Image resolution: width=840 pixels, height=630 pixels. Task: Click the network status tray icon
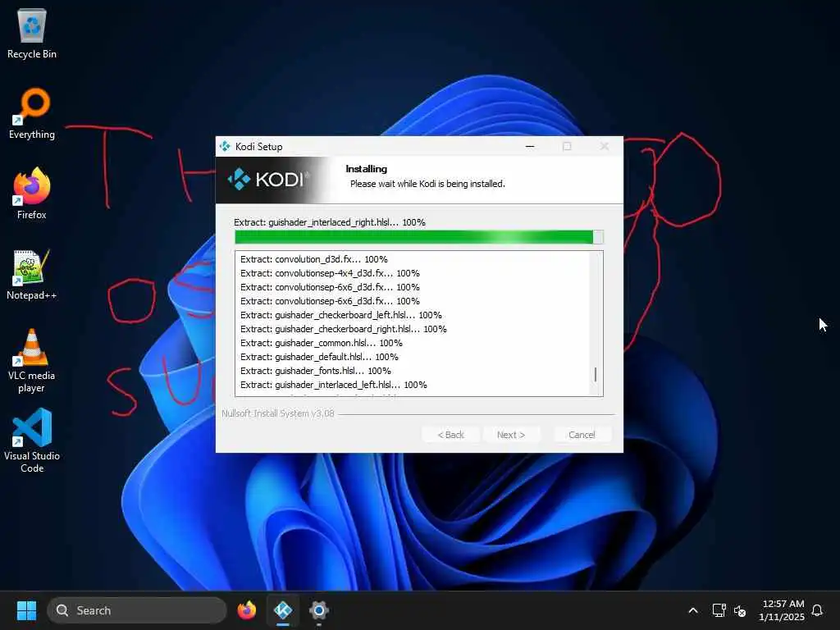tap(719, 610)
